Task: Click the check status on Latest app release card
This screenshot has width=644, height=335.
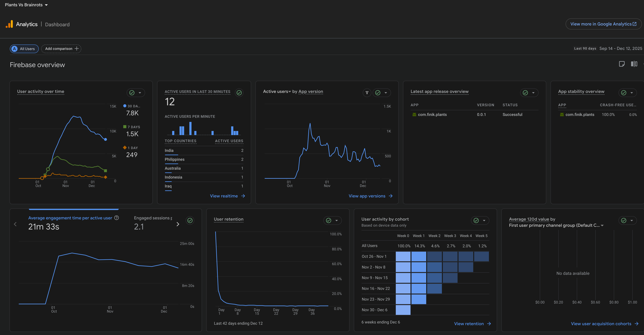Action: pos(525,93)
